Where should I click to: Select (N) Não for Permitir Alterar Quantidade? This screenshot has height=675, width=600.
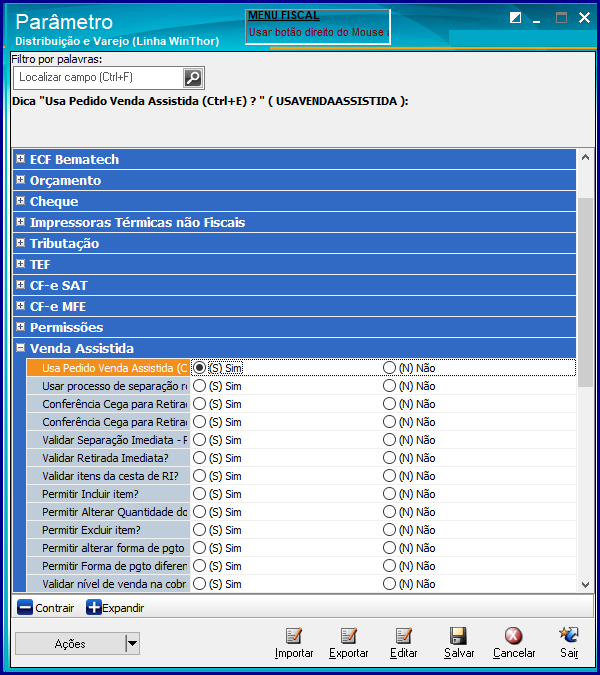389,511
